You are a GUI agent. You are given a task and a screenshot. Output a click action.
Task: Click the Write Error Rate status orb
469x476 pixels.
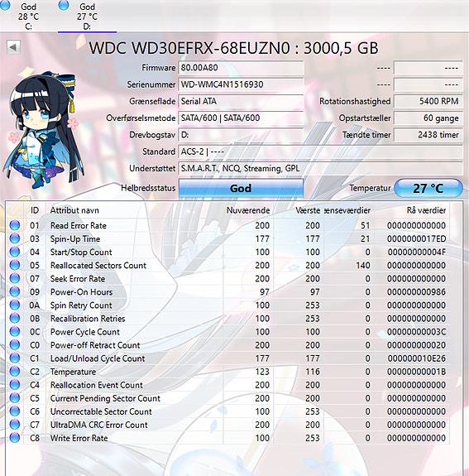tap(15, 438)
